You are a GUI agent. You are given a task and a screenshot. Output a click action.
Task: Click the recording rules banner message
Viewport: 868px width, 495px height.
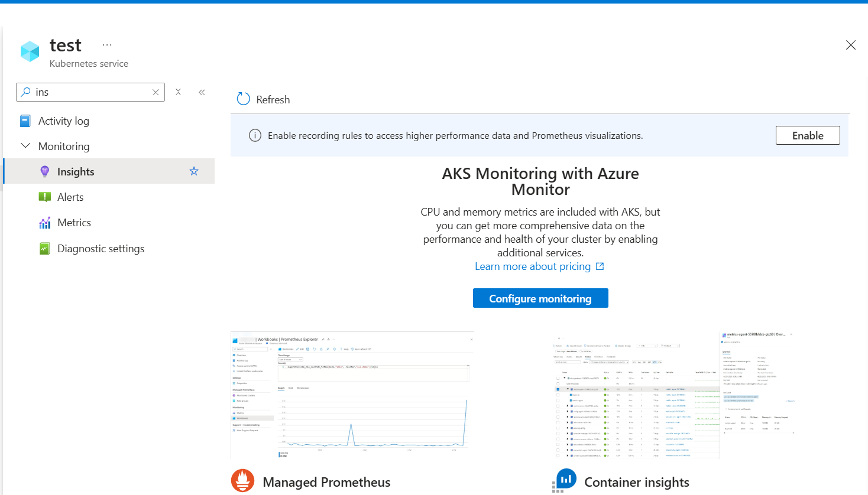coord(455,136)
